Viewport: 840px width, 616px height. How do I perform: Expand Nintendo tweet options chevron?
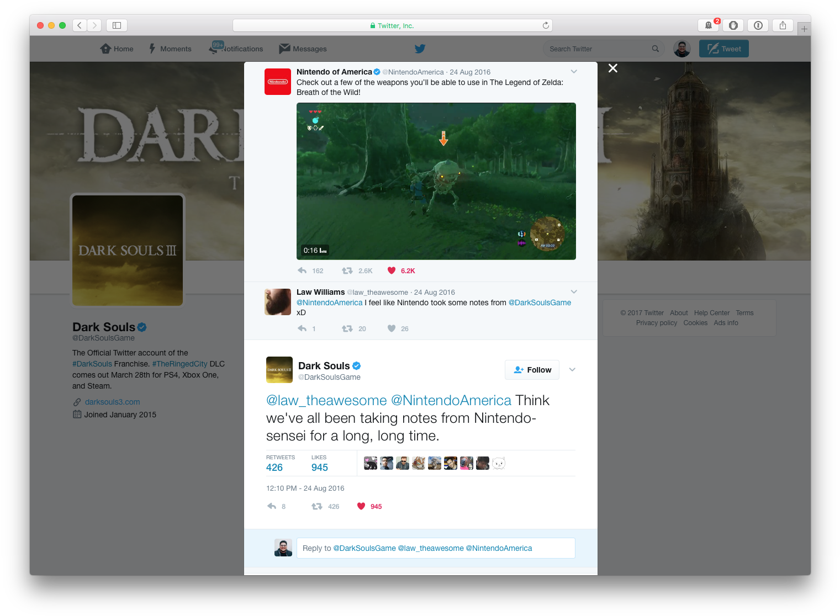(574, 72)
